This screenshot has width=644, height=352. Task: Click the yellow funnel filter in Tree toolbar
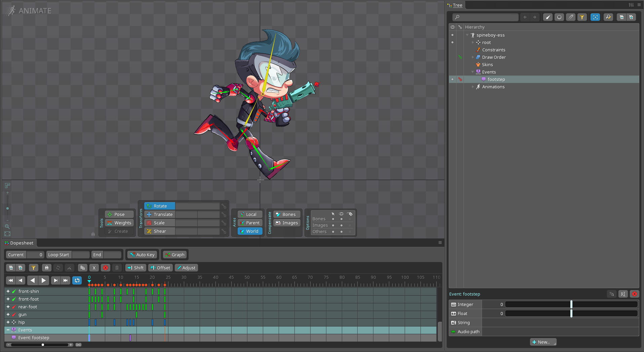point(582,17)
